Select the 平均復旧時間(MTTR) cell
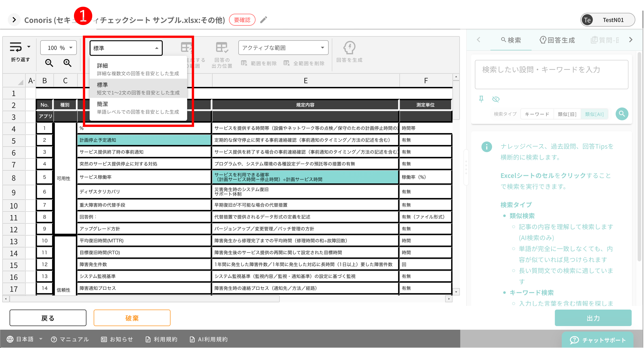Viewport: 644px width, 348px height. point(144,241)
